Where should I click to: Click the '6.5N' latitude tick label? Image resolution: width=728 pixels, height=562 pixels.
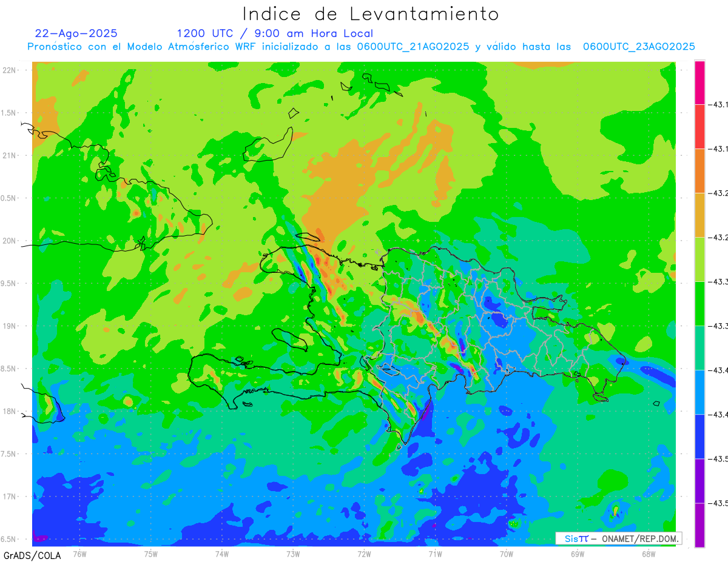point(8,539)
